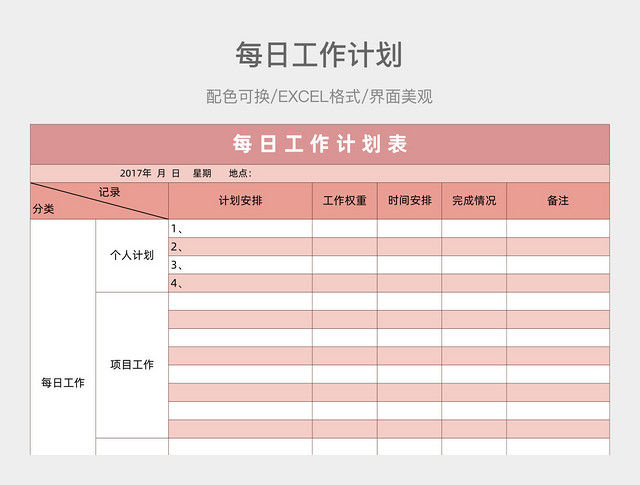Click the plan cell labeled 4、
Screen dimensions: 640x485
(x=240, y=283)
